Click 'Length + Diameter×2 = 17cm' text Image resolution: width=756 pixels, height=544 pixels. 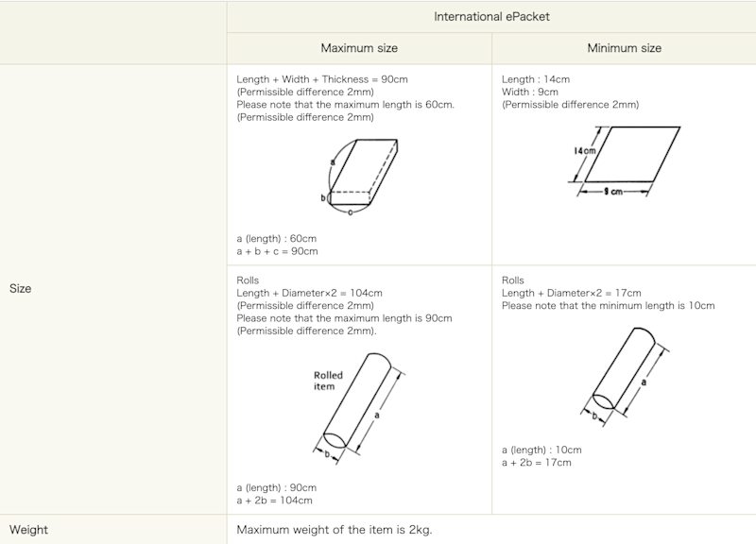tap(572, 293)
